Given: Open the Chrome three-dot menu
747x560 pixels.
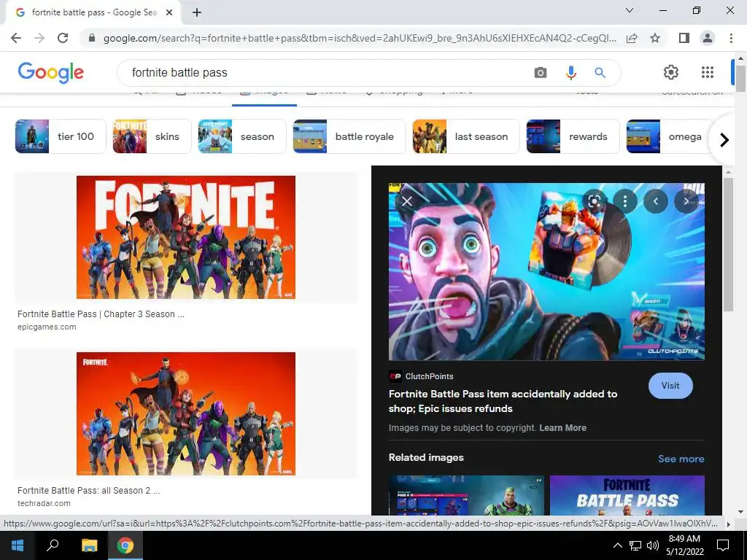Looking at the screenshot, I should click(731, 38).
